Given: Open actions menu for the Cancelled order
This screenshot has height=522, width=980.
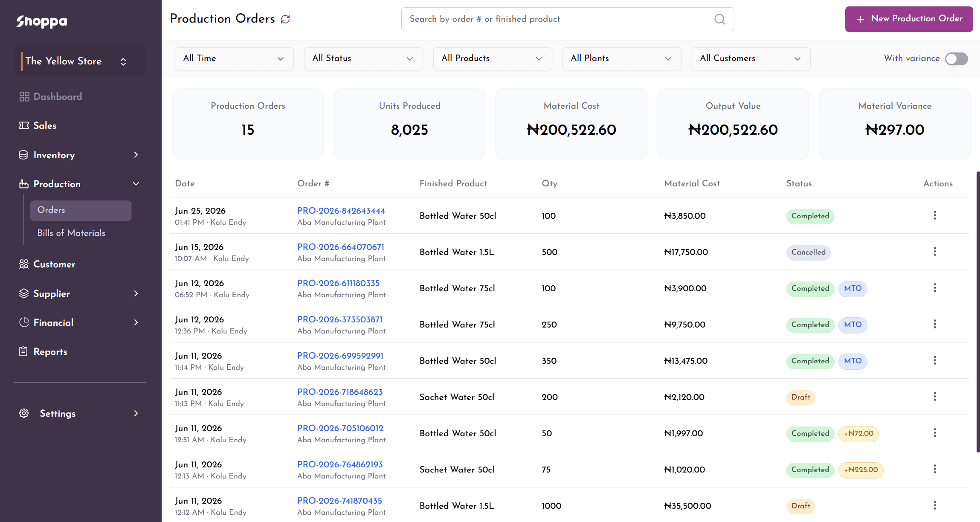Looking at the screenshot, I should pos(935,252).
